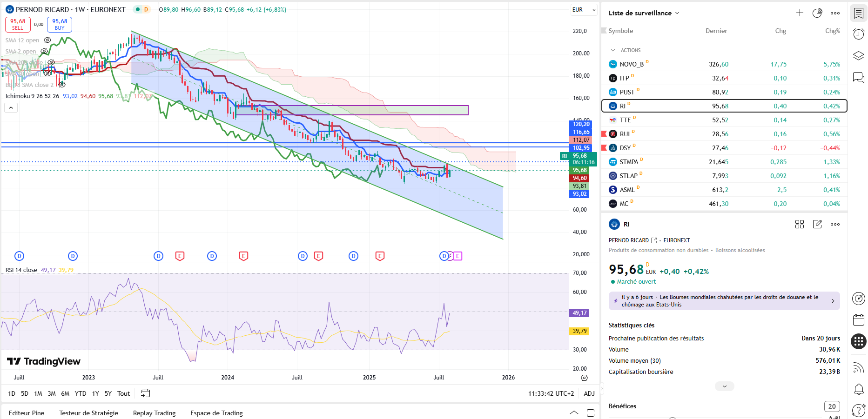Open Liste de surveillance dropdown
The height and width of the screenshot is (419, 868).
pos(644,13)
